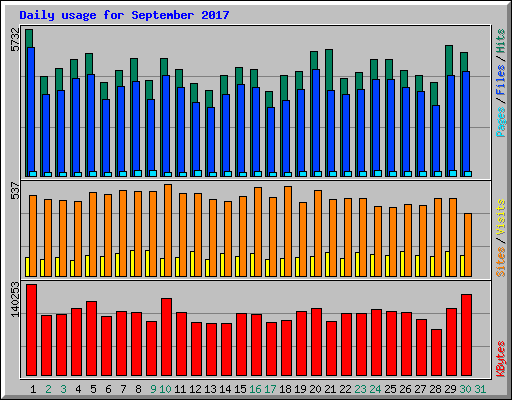Click day 13 label on x-axis
Image resolution: width=512 pixels, height=400 pixels.
pos(210,389)
